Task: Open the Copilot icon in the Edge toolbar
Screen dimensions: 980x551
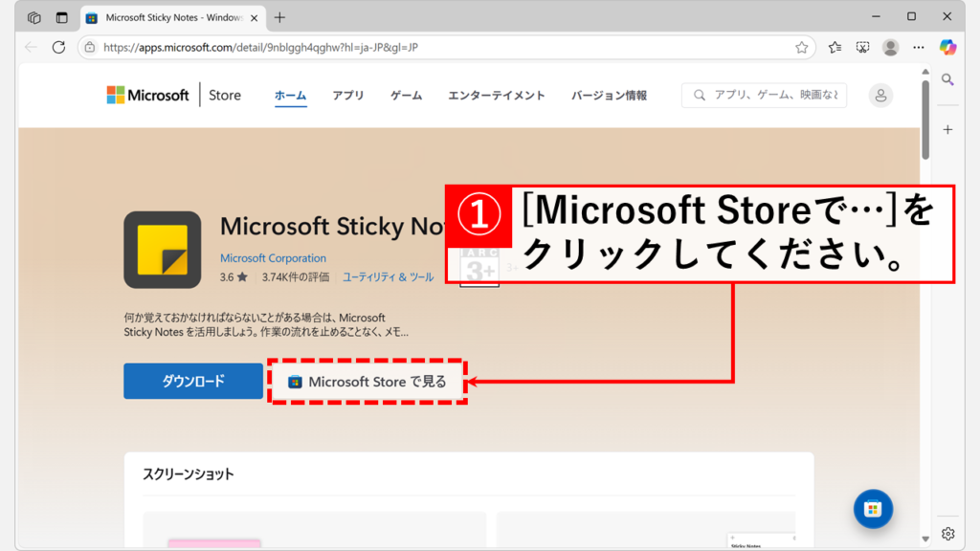Action: 947,47
